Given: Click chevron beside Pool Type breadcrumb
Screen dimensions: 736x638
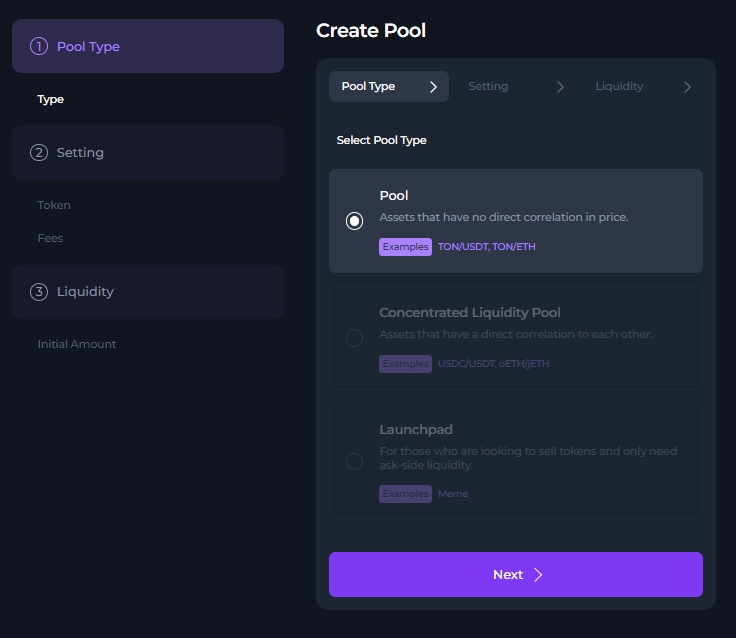Looking at the screenshot, I should [433, 87].
